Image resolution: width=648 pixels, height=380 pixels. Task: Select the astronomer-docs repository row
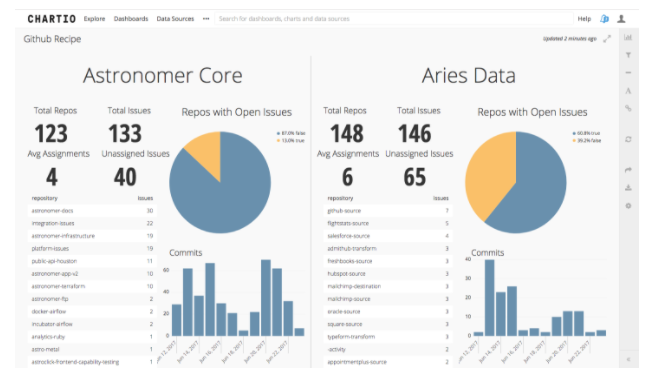coord(92,211)
